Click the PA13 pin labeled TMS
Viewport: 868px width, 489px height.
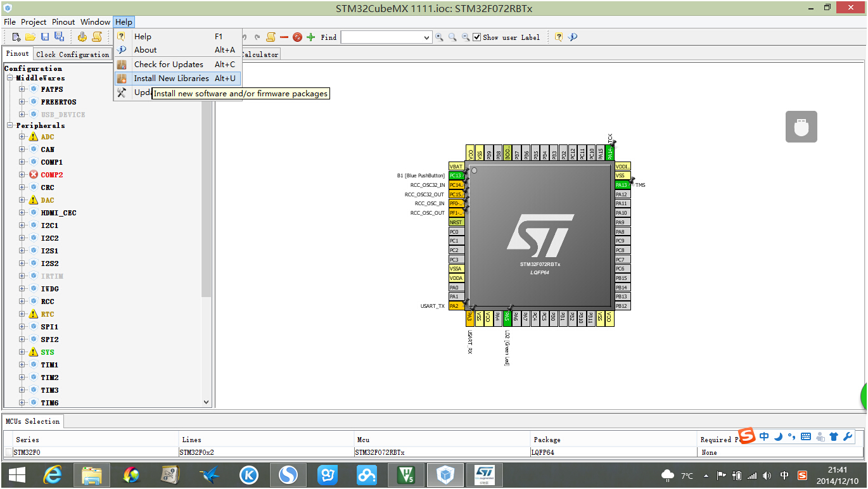click(622, 185)
